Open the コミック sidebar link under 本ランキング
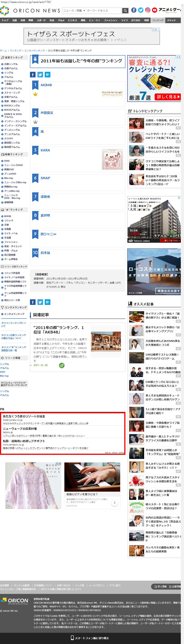This screenshot has height=644, width=184. (9, 221)
